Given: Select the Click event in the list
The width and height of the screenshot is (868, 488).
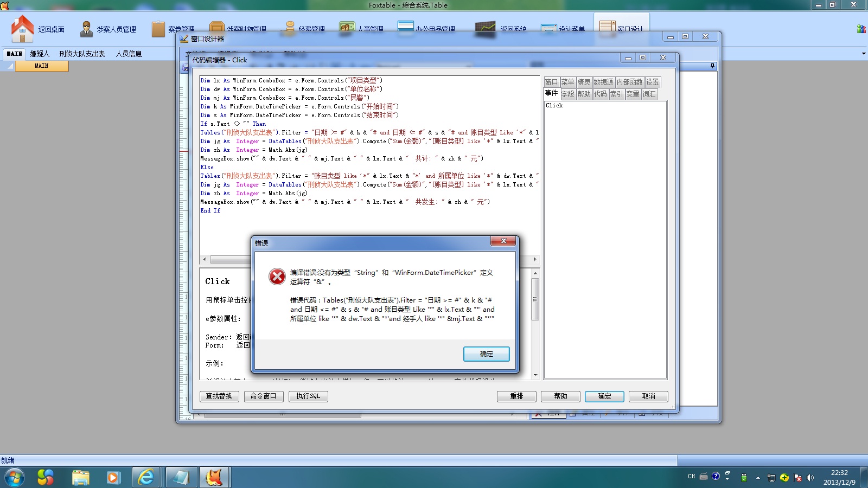Looking at the screenshot, I should (x=554, y=105).
